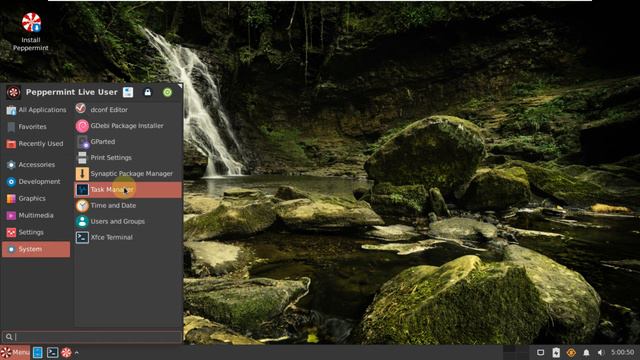Choose the Development category

(x=36, y=182)
